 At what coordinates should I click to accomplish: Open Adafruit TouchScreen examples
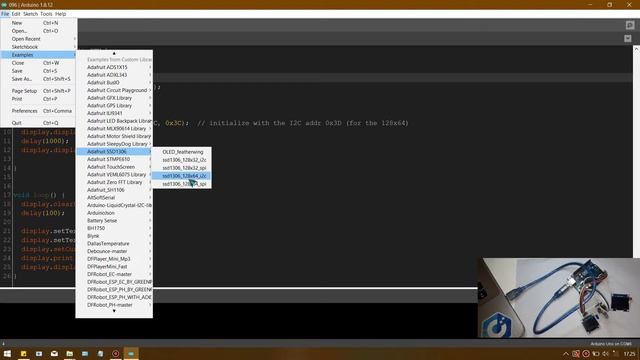pyautogui.click(x=114, y=167)
